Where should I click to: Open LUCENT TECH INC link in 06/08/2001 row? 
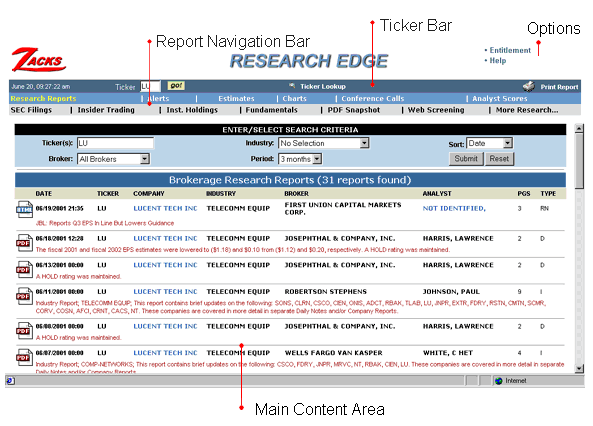pos(165,326)
